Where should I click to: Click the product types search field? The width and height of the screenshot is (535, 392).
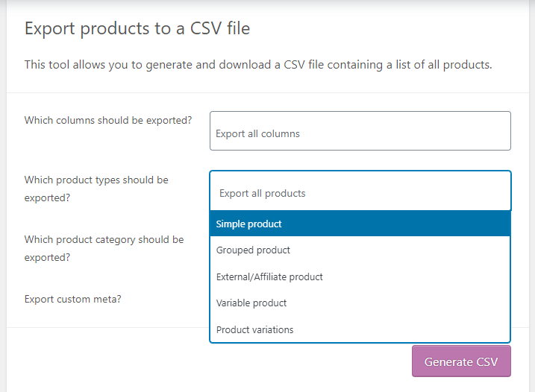point(360,192)
